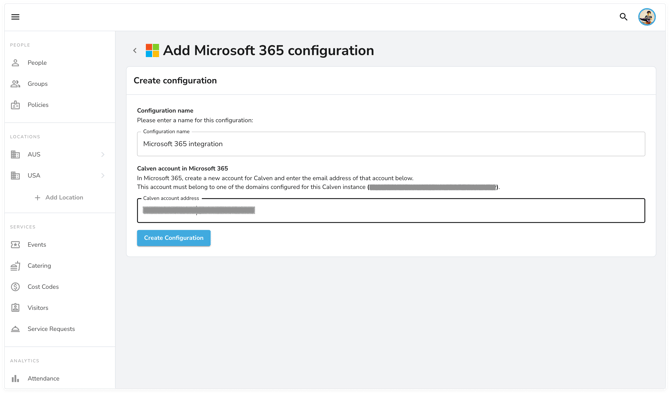
Task: Go back using the arrow beside the title
Action: (x=135, y=50)
